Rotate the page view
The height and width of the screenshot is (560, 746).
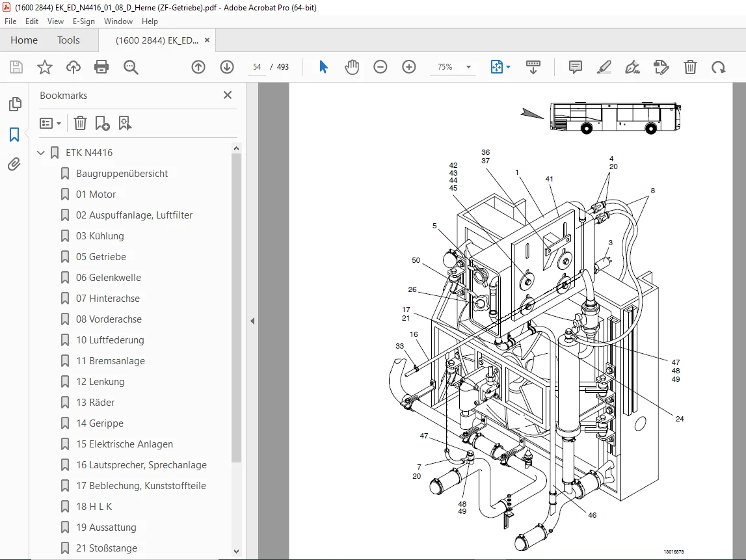click(719, 67)
